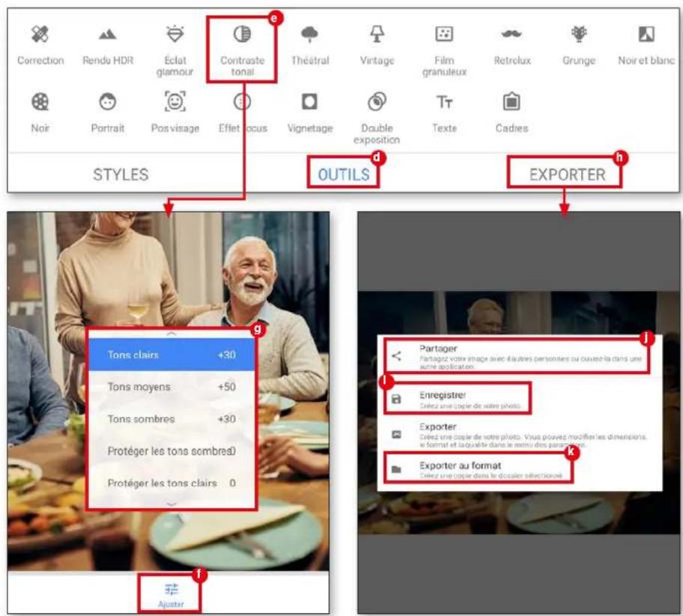Select the Exporter option in menu
The height and width of the screenshot is (616, 683).
(520, 435)
